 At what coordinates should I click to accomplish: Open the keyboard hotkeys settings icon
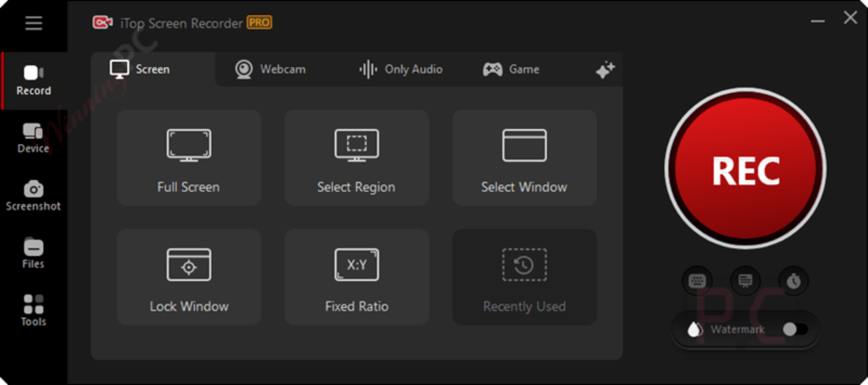[x=696, y=281]
